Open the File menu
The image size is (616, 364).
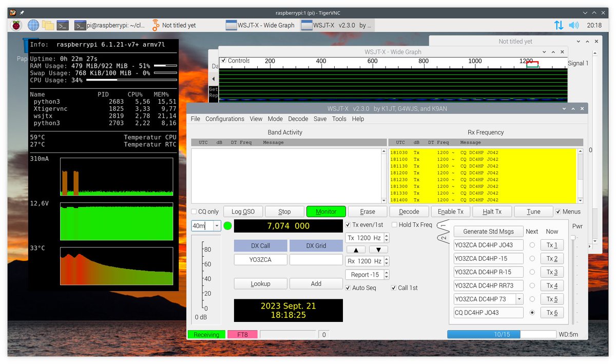click(x=196, y=119)
